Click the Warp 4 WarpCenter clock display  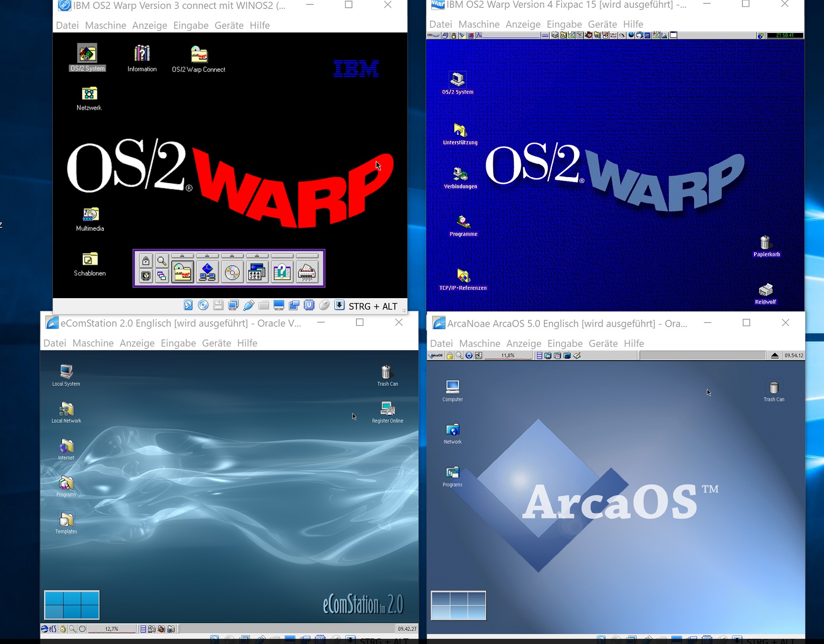coord(785,35)
